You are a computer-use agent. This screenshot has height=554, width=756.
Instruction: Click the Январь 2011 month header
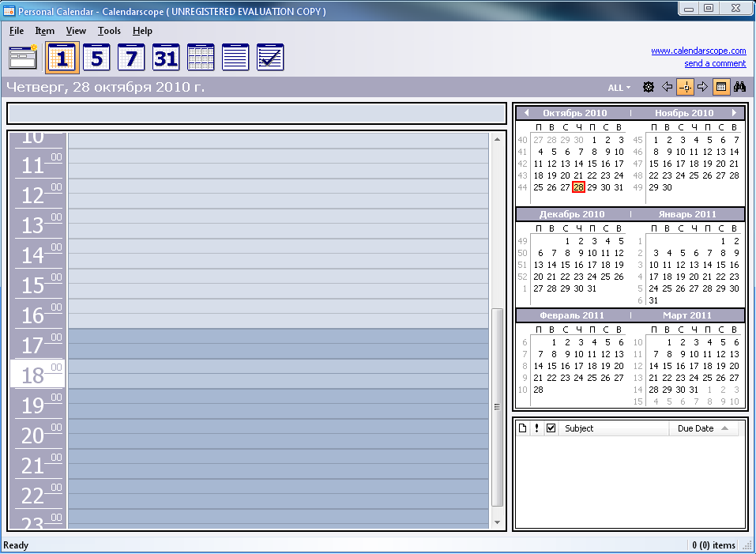687,214
